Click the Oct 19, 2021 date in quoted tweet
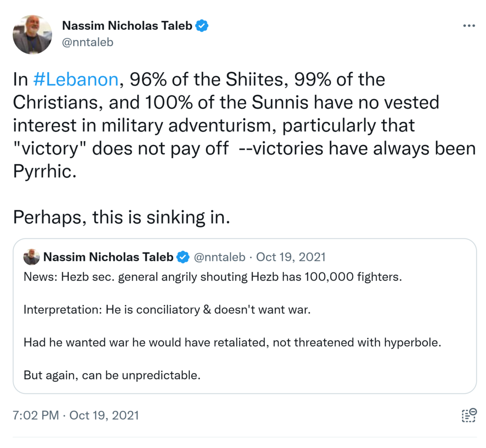The height and width of the screenshot is (448, 486). coord(291,257)
